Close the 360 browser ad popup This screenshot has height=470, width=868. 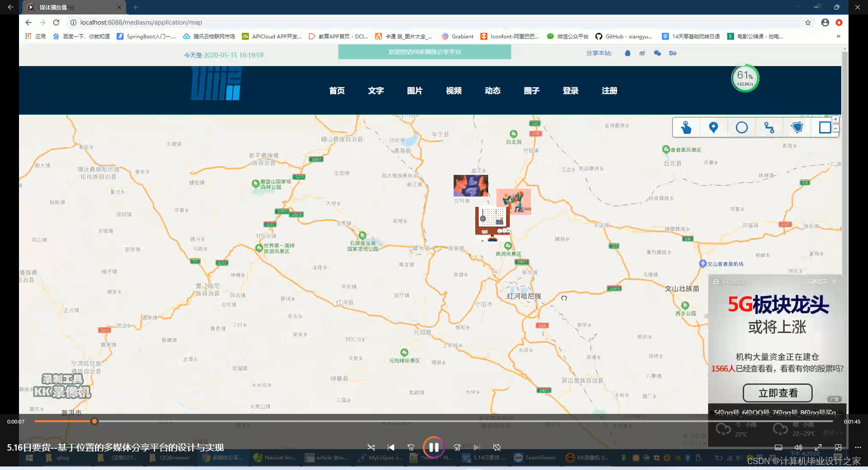(x=835, y=281)
